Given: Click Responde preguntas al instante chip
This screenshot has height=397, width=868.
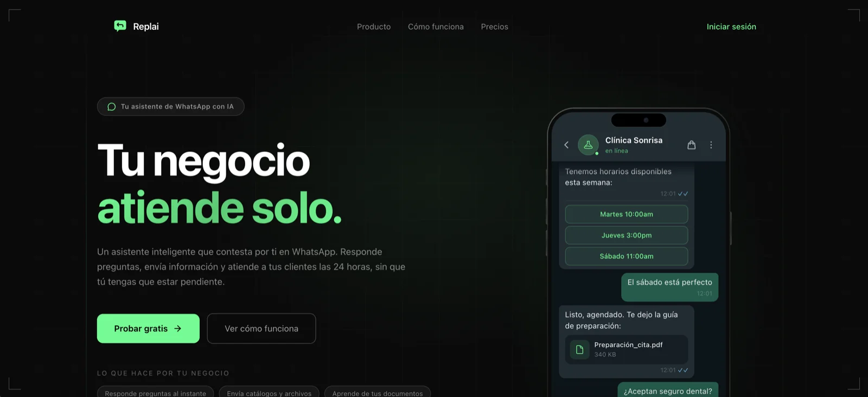Looking at the screenshot, I should pyautogui.click(x=155, y=392).
